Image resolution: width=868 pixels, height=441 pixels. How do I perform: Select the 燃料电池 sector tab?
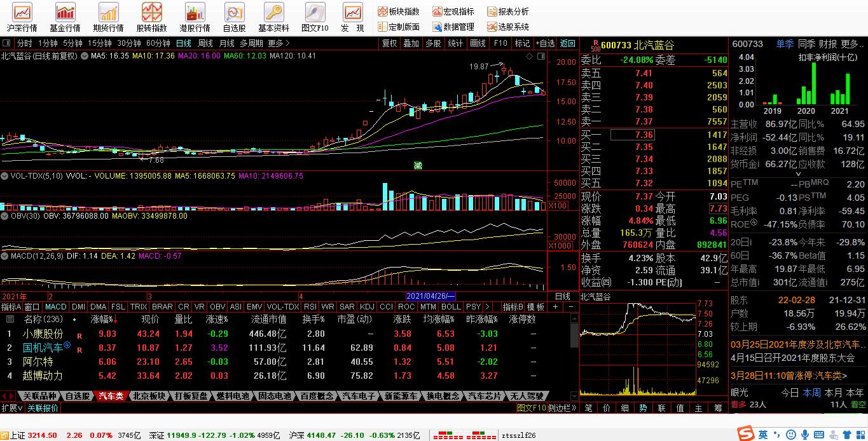233,396
